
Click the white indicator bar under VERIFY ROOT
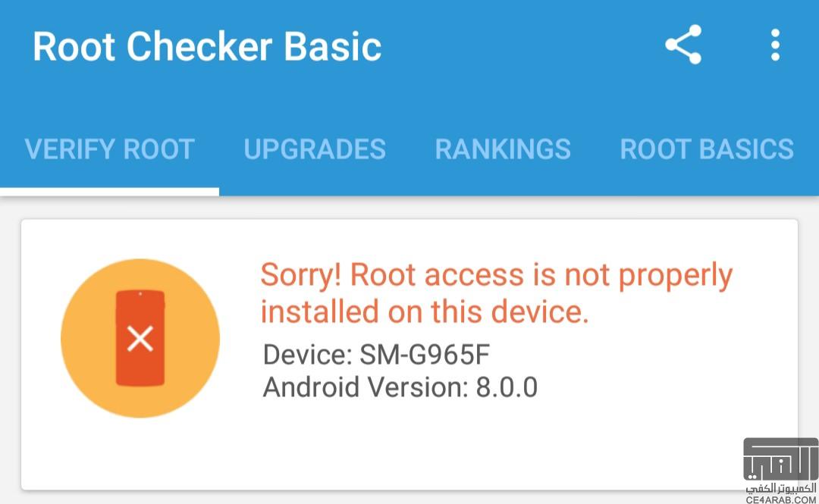110,192
